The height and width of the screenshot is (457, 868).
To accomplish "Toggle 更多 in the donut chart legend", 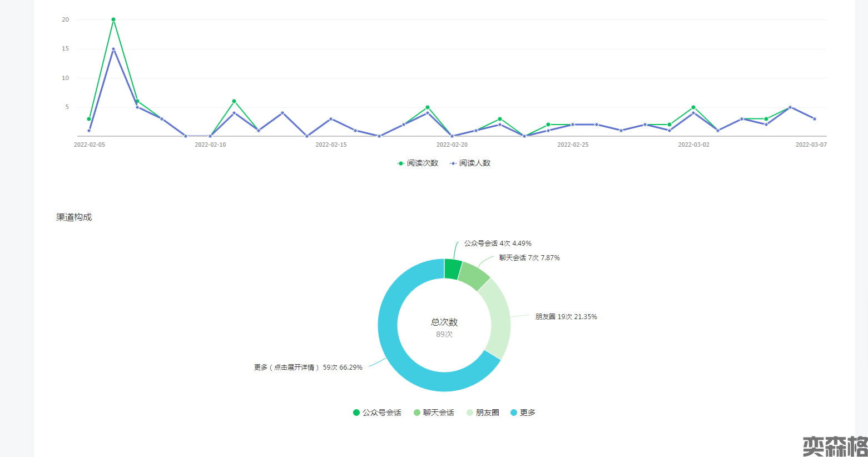I will pos(523,413).
